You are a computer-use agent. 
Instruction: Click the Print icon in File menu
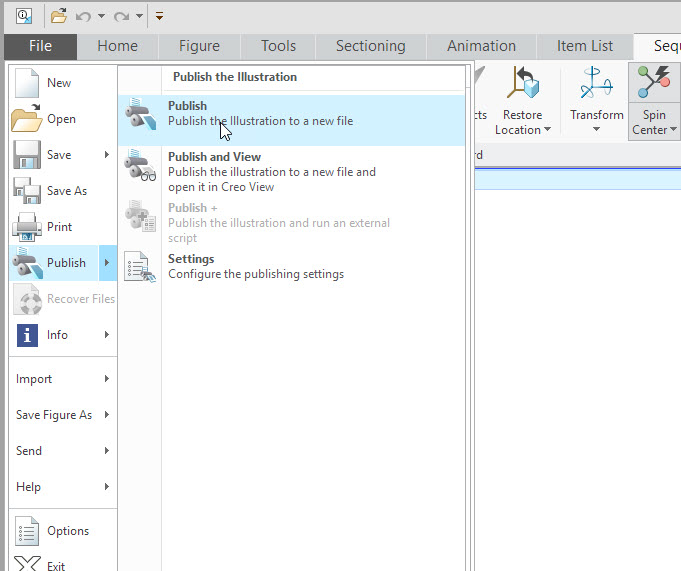coord(27,227)
